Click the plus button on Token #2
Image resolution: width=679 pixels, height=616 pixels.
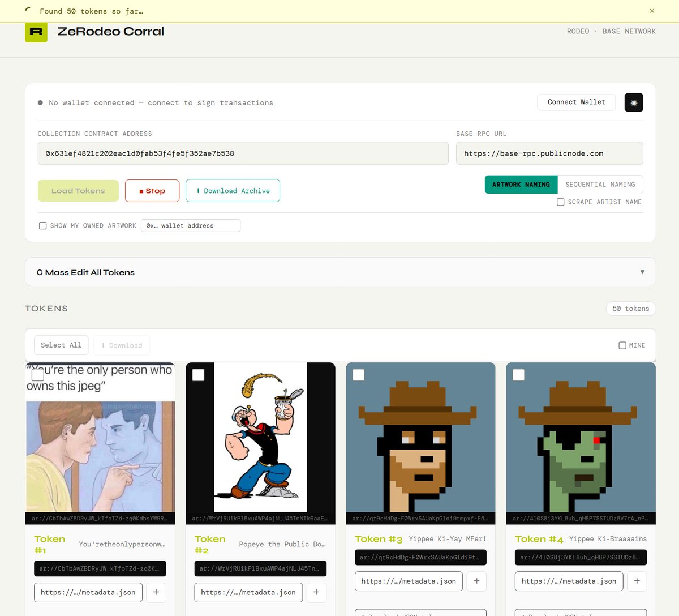316,592
